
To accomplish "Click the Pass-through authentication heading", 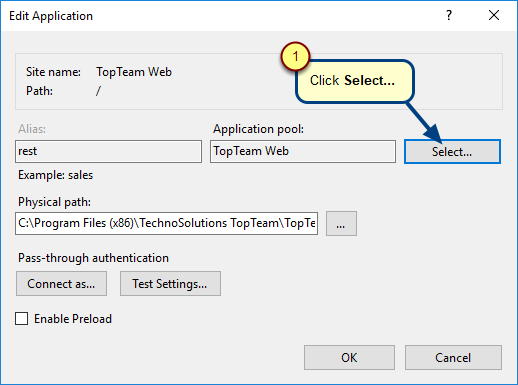I will [x=93, y=258].
